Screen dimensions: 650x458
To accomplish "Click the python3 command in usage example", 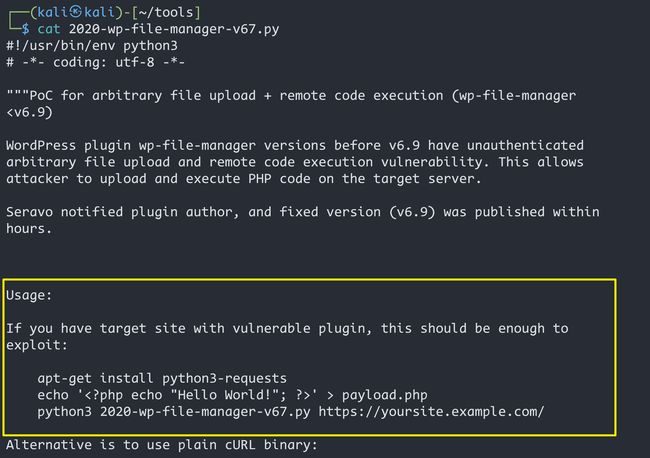I will (x=64, y=412).
